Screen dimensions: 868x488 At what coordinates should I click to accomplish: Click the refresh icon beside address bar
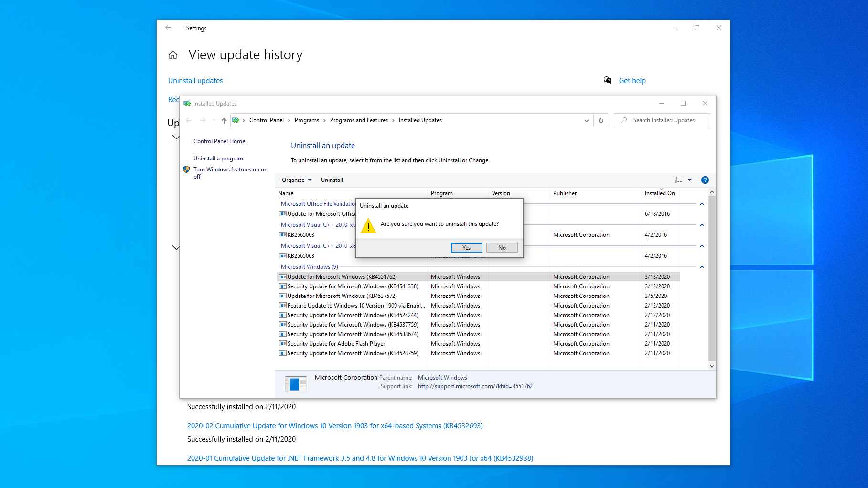coord(601,120)
